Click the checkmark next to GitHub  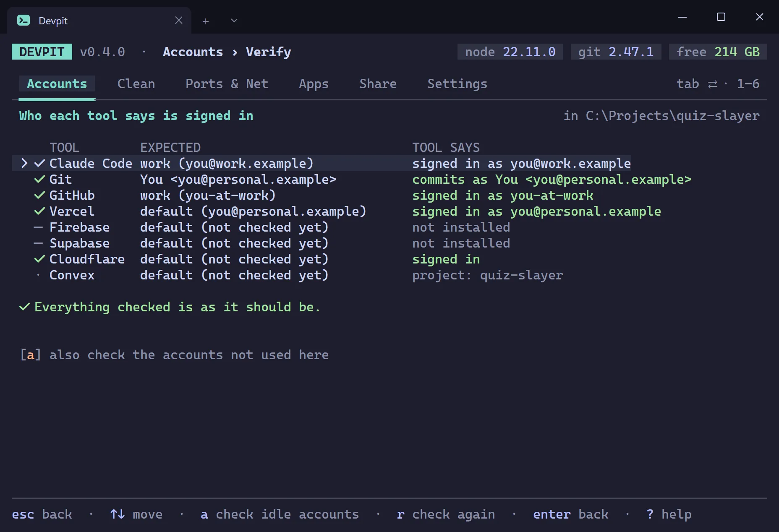39,195
